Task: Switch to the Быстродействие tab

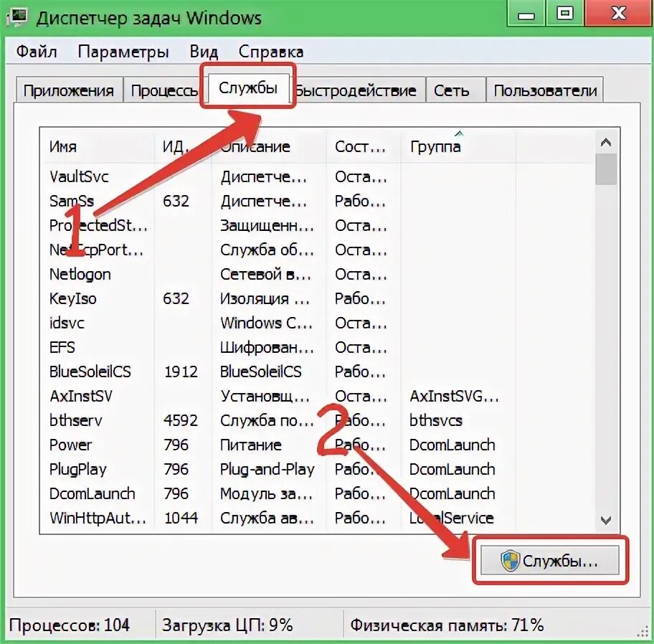Action: point(357,90)
